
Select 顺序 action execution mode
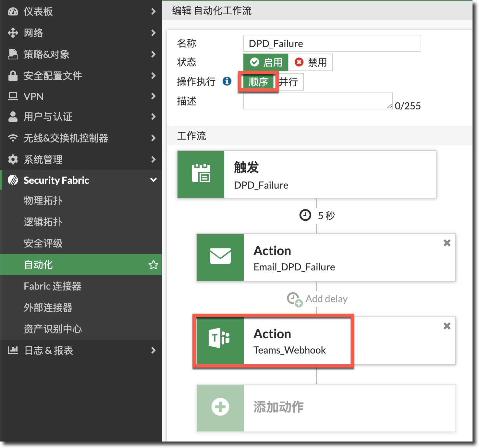click(x=258, y=82)
